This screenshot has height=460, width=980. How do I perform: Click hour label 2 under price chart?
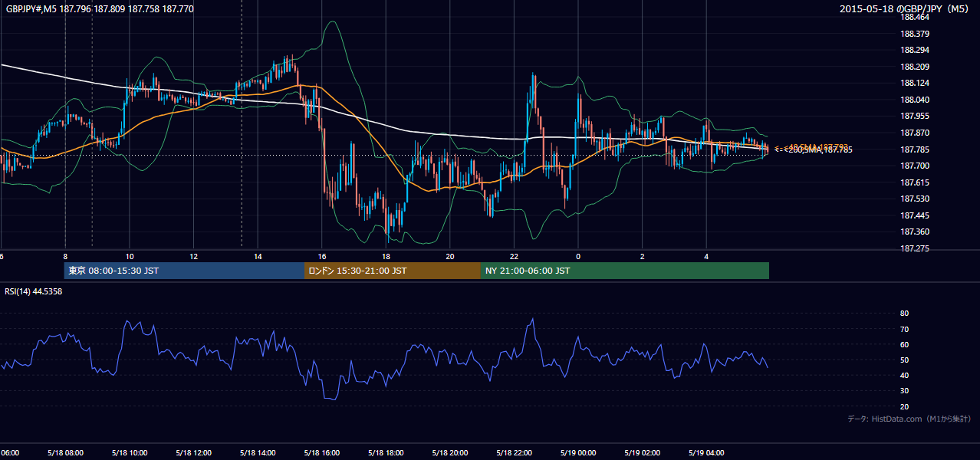643,256
